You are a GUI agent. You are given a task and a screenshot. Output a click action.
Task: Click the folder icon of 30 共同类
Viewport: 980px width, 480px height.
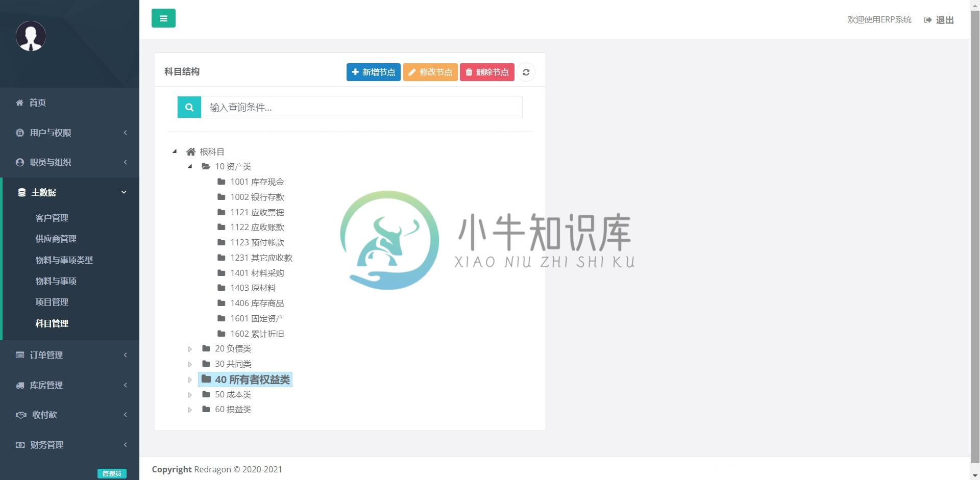[x=206, y=364]
